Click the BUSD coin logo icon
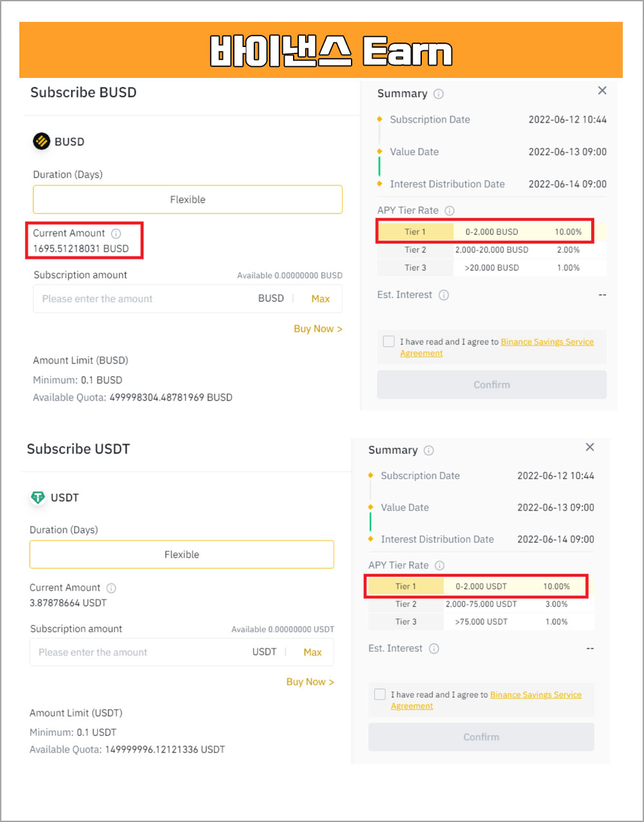The image size is (644, 822). coord(42,141)
